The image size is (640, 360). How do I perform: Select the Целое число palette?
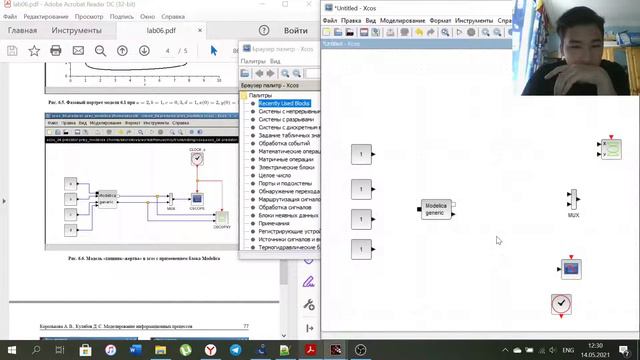[x=274, y=176]
